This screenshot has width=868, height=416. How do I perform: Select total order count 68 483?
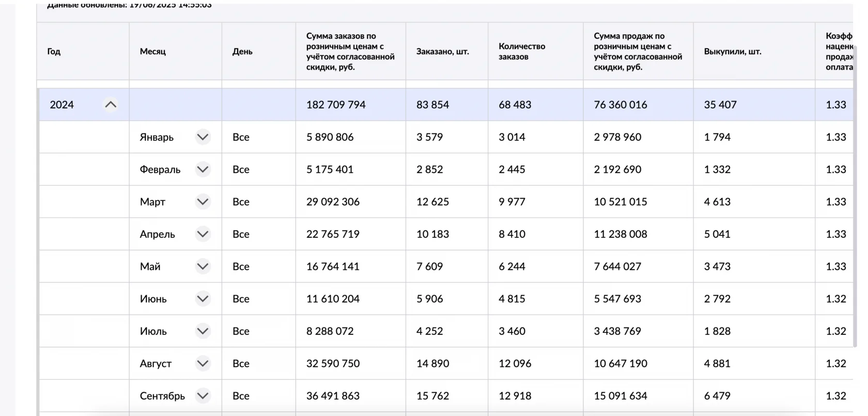click(x=515, y=105)
